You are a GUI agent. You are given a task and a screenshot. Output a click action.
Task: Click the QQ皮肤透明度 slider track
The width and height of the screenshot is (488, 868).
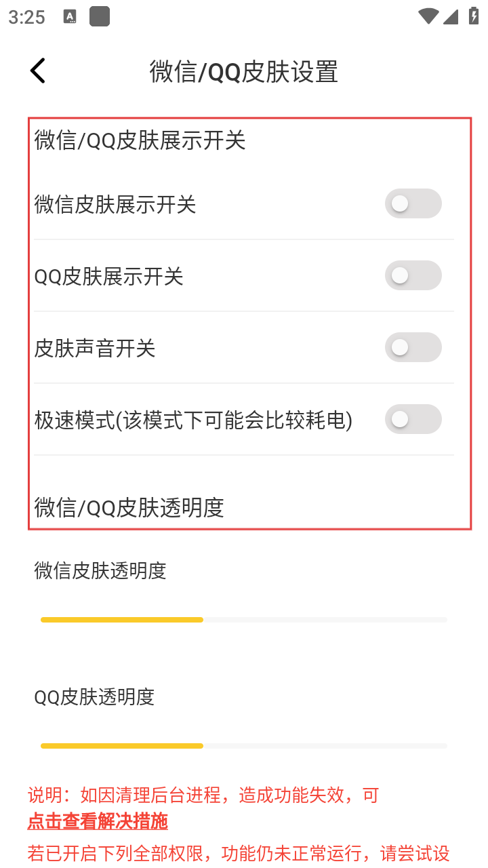click(x=244, y=746)
